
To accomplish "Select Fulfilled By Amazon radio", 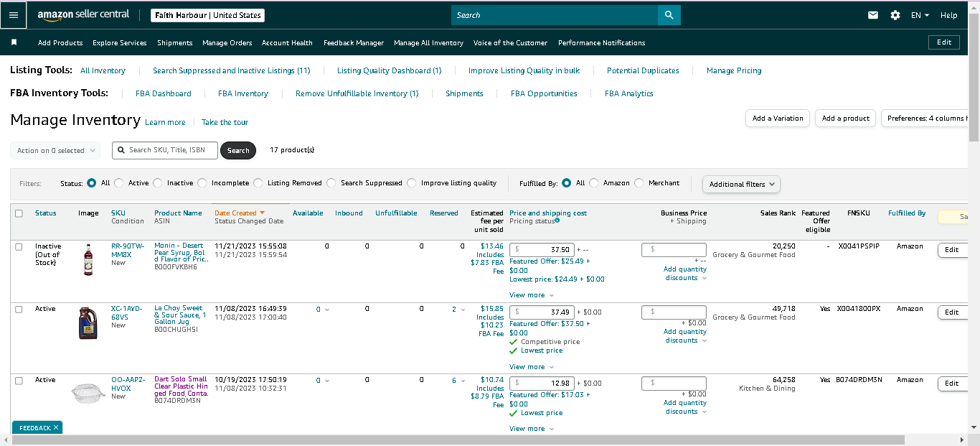I will pyautogui.click(x=594, y=183).
